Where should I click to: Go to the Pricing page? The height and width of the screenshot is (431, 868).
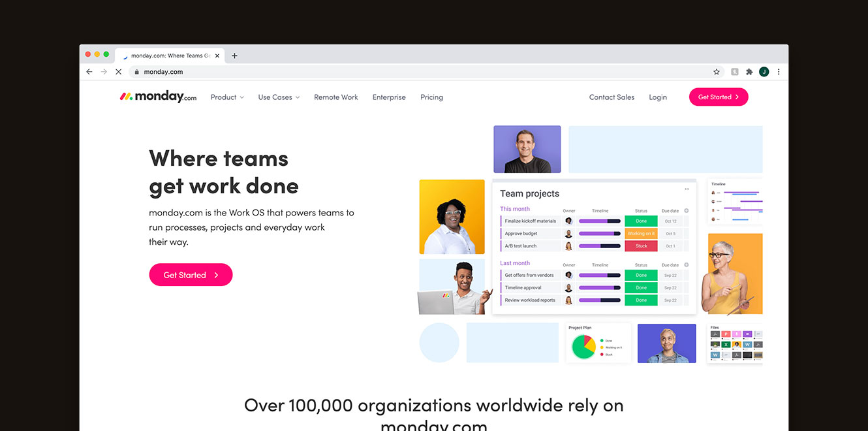click(x=431, y=97)
